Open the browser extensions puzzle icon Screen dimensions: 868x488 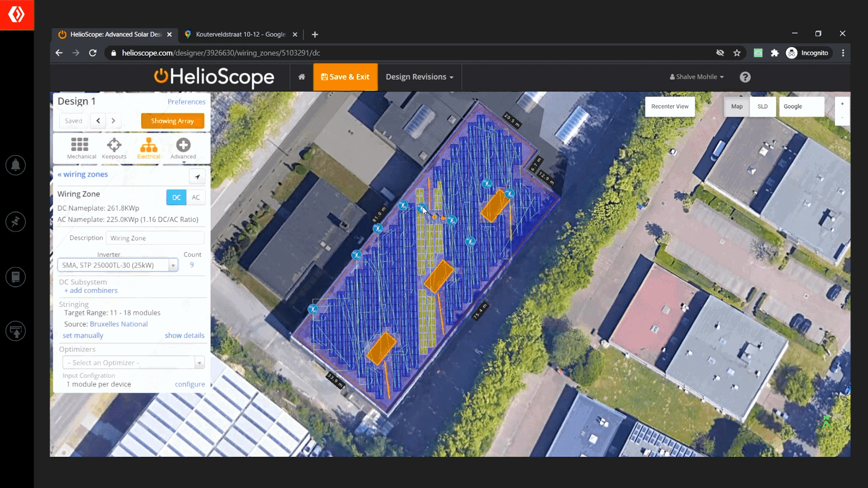point(775,53)
